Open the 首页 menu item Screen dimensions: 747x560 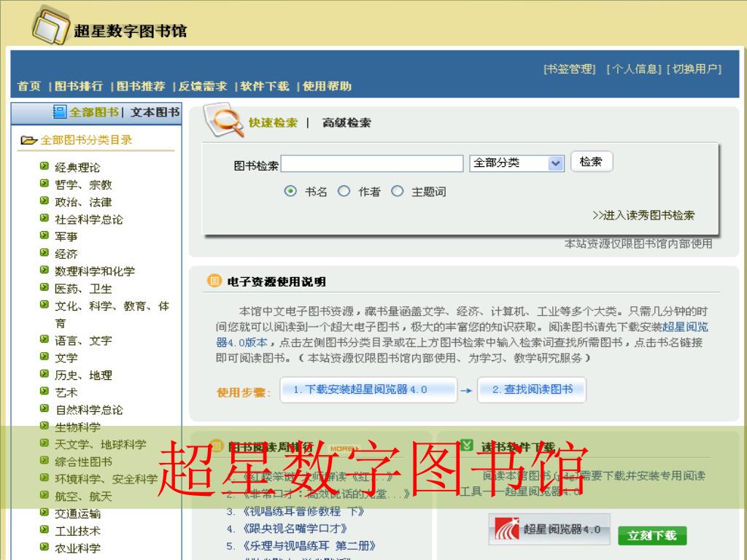(29, 86)
